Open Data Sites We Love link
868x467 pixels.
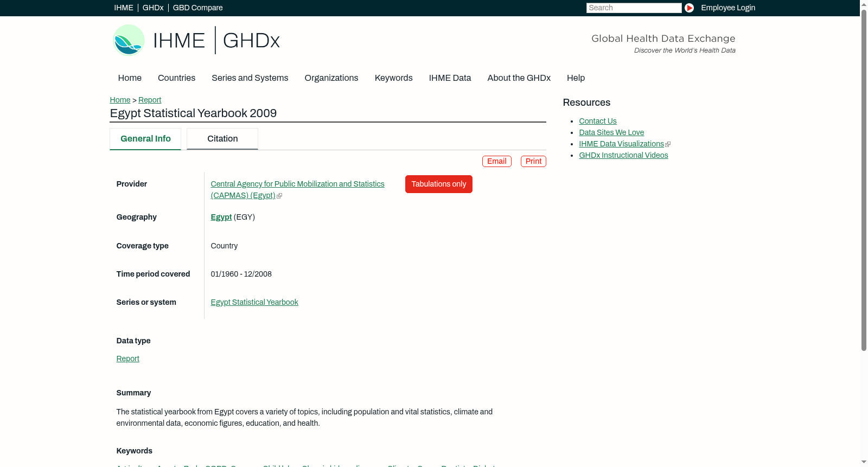pyautogui.click(x=611, y=132)
